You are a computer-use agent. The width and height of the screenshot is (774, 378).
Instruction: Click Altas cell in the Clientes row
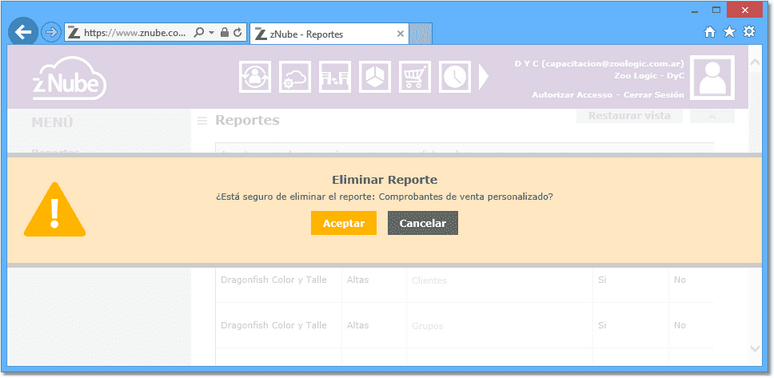(x=358, y=280)
